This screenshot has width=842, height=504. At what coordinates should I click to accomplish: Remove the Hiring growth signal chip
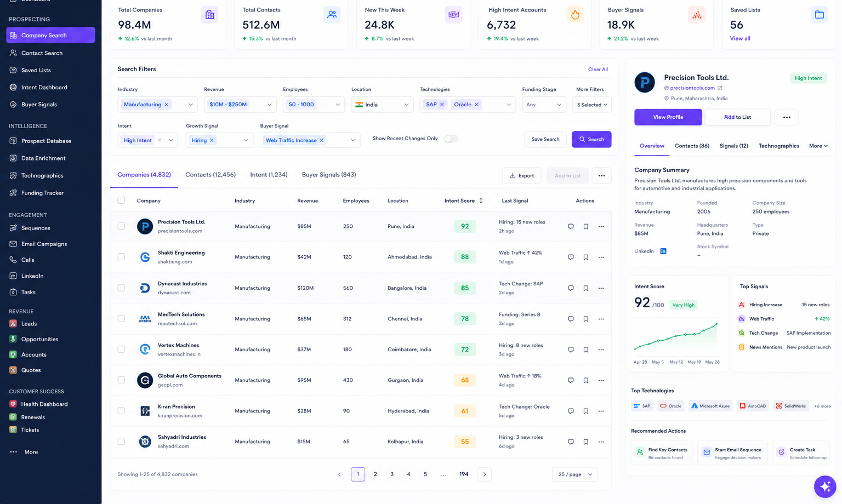(212, 140)
